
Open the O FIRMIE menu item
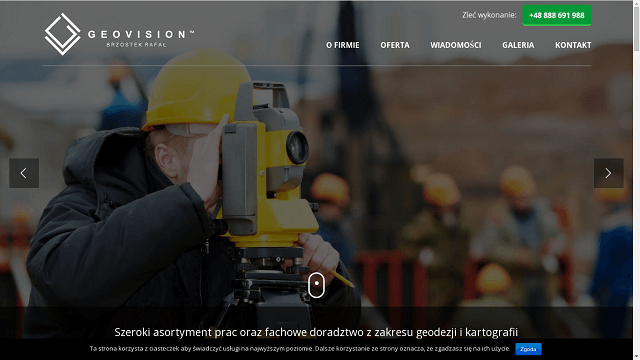342,45
